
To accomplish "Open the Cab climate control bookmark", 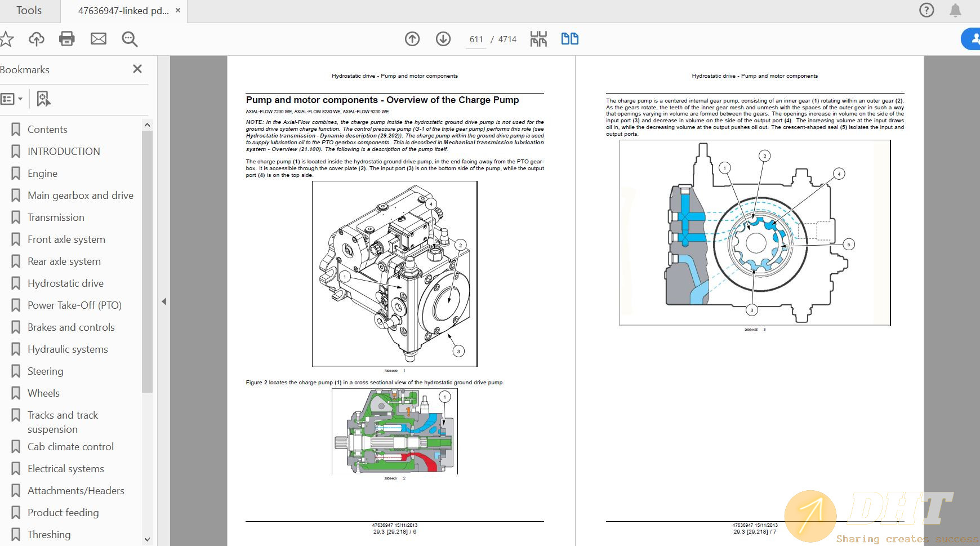I will [x=70, y=447].
